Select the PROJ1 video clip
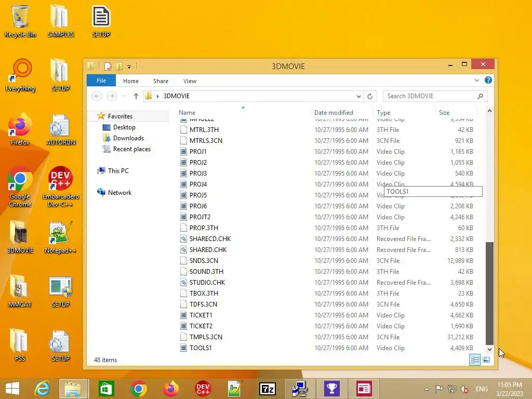The image size is (532, 399). (x=327, y=152)
